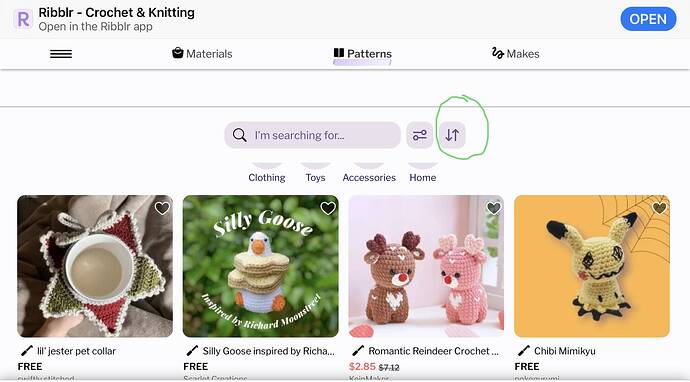Click FREE label under lil' jester pet collar
Viewport: 690px width, 382px height.
click(x=30, y=366)
